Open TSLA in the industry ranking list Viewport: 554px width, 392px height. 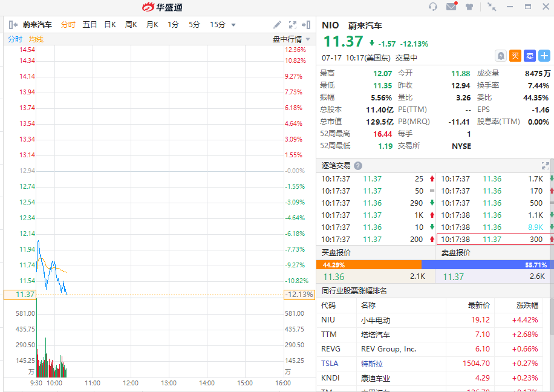coord(330,364)
